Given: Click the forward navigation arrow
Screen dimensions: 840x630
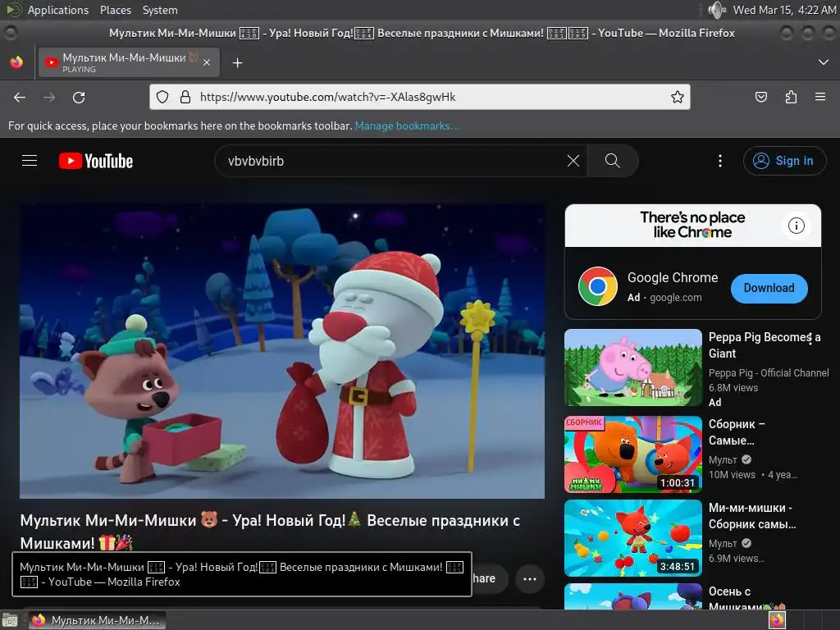Looking at the screenshot, I should click(48, 97).
